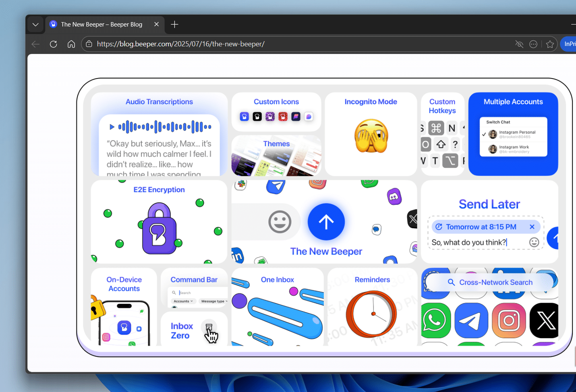Click the blue up-arrow send button

[326, 222]
